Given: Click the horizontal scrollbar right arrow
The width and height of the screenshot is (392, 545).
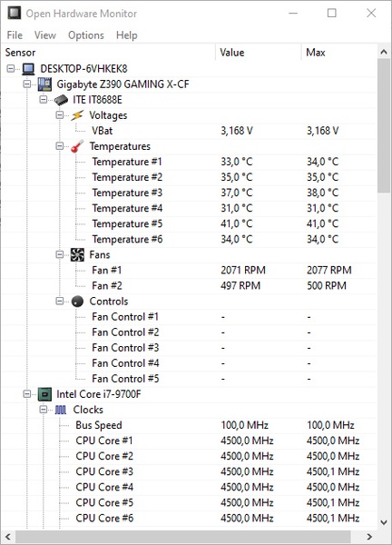Looking at the screenshot, I should [369, 537].
